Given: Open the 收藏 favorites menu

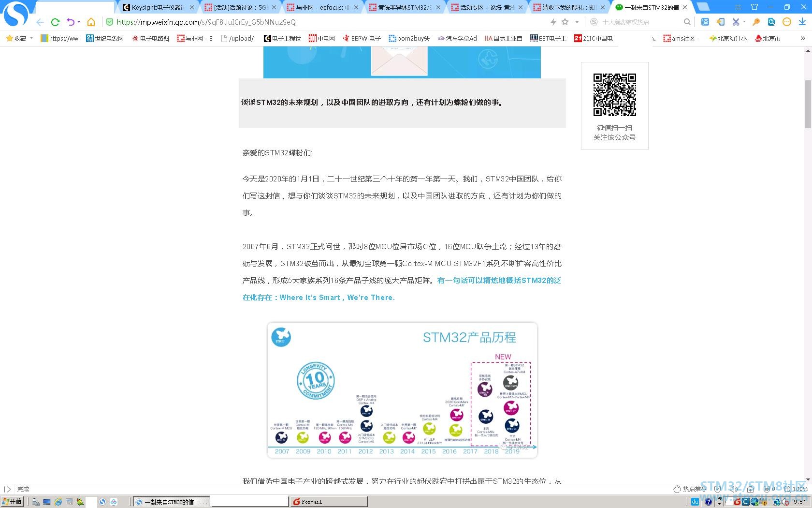Looking at the screenshot, I should pyautogui.click(x=19, y=38).
